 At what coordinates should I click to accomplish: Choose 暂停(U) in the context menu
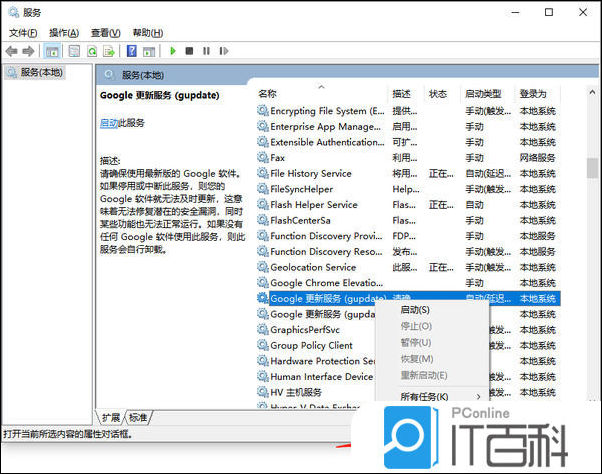pyautogui.click(x=416, y=342)
